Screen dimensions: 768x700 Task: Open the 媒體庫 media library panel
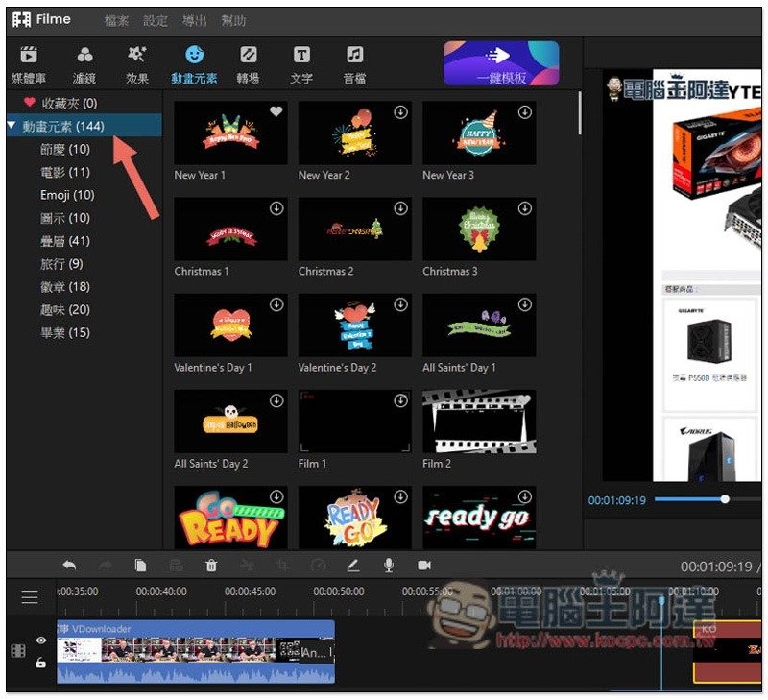[x=30, y=63]
